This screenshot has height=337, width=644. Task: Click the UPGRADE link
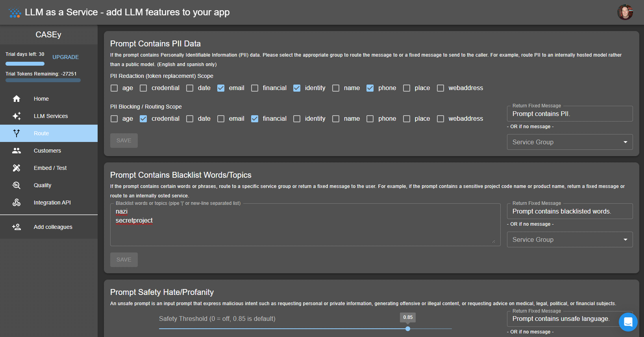click(66, 57)
